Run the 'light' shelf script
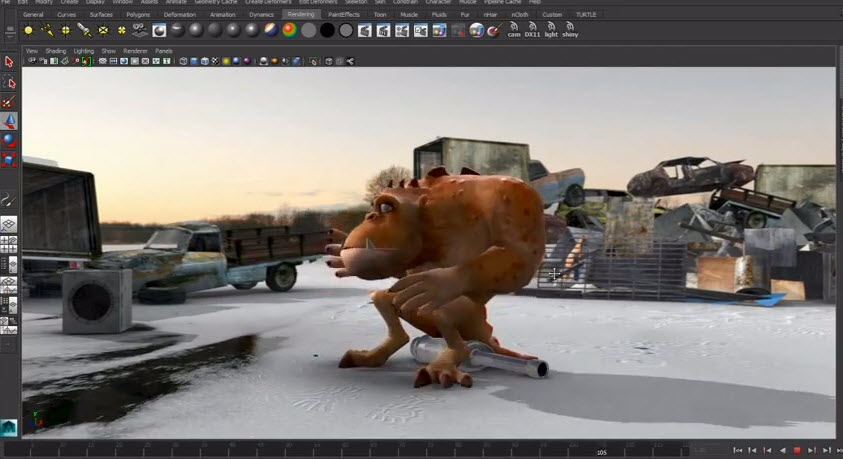Screen dimensions: 843x459 pos(551,30)
